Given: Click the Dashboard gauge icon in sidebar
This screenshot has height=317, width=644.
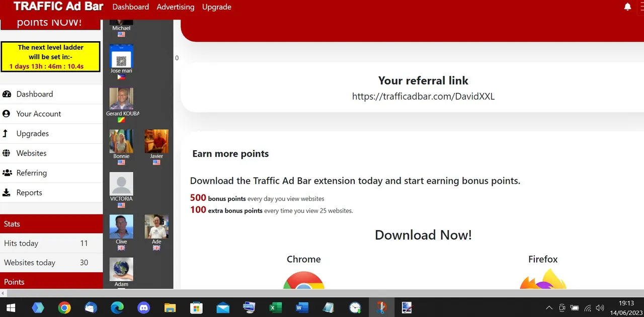Looking at the screenshot, I should pyautogui.click(x=7, y=94).
